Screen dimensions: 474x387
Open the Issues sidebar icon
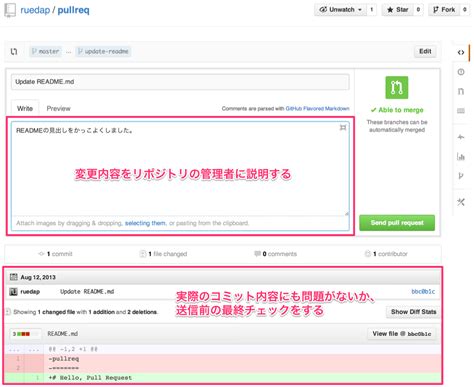[461, 72]
